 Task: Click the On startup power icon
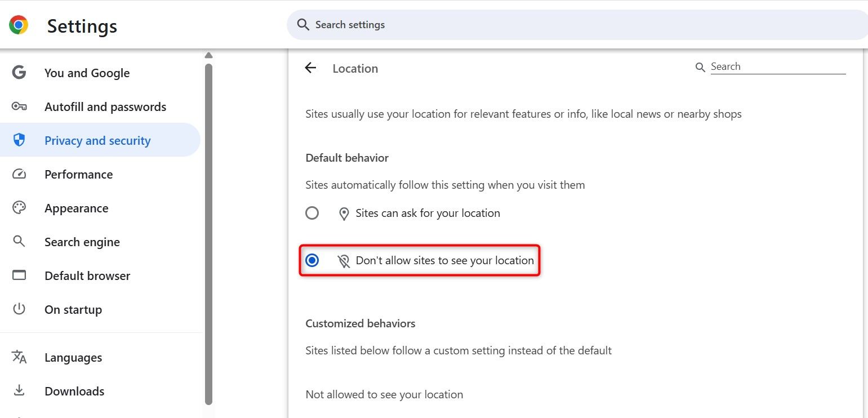[19, 309]
